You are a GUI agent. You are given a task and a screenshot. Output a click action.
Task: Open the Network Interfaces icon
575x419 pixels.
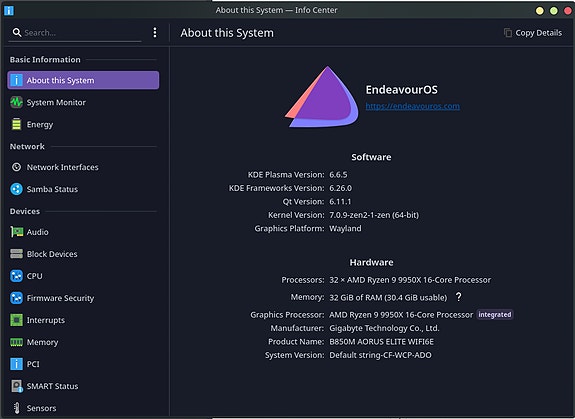tap(16, 167)
